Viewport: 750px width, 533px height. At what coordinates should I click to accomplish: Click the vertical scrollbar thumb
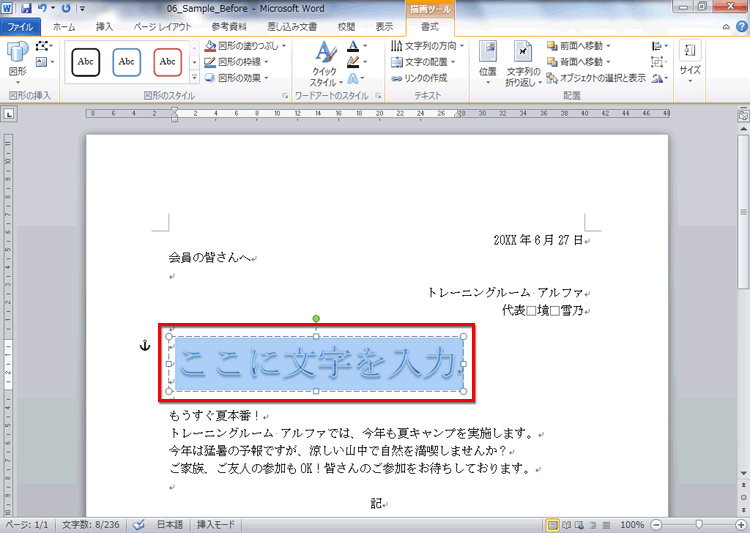pyautogui.click(x=743, y=212)
